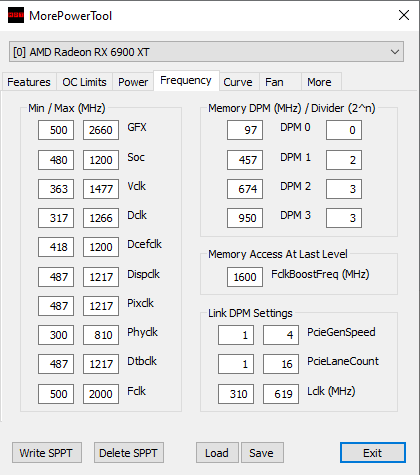Click the Delete SPPT button
Viewport: 420px width, 475px height.
[129, 453]
